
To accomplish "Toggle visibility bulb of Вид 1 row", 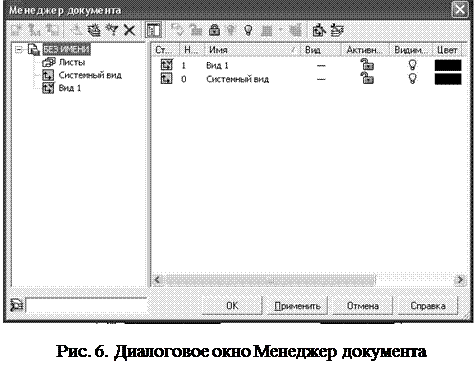I will pos(412,65).
